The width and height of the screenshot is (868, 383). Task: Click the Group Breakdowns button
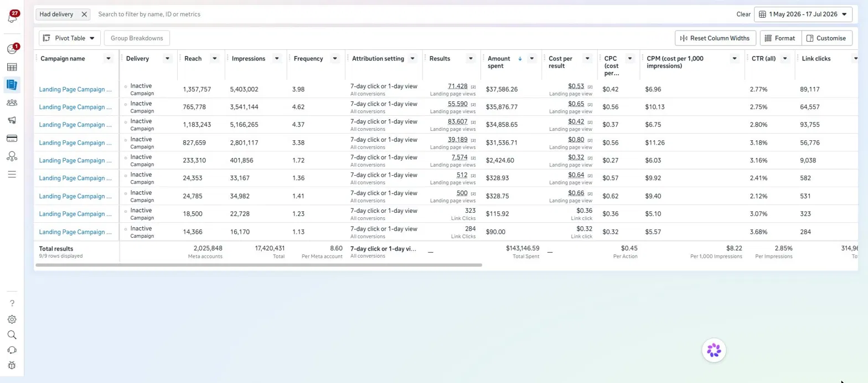(x=137, y=38)
